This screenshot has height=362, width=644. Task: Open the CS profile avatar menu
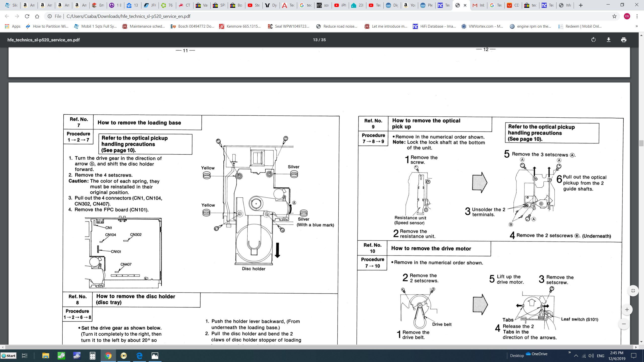(x=627, y=16)
